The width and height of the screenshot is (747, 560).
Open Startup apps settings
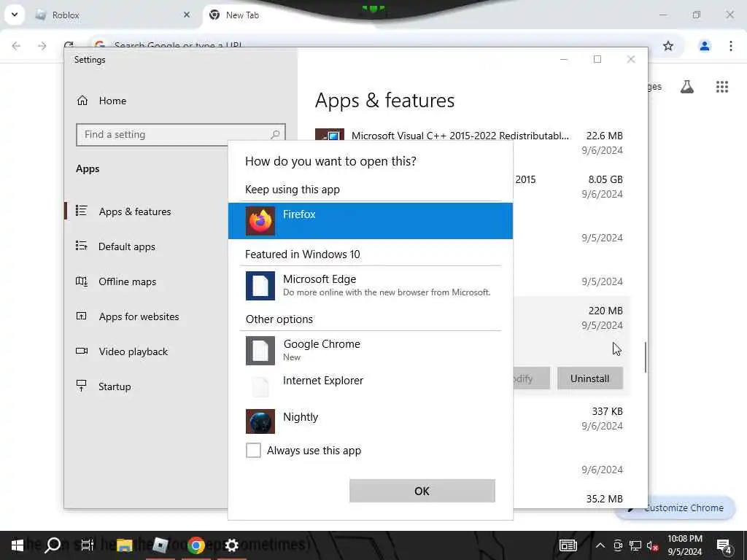pos(115,386)
